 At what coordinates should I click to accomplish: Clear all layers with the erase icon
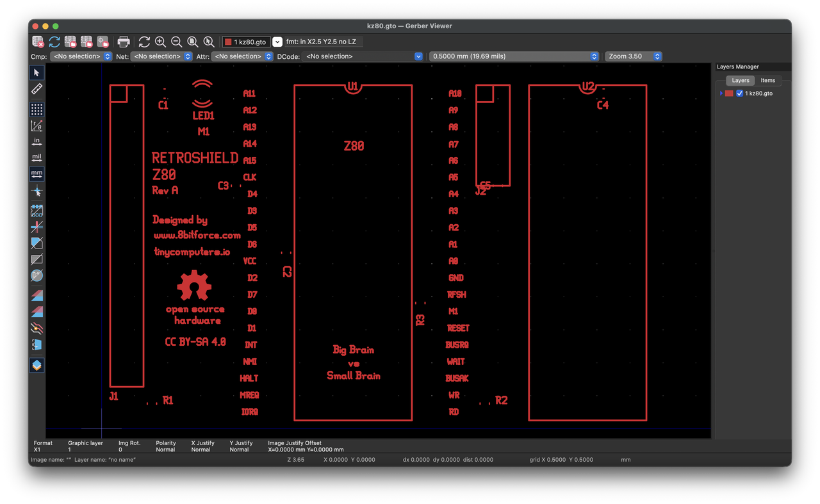pyautogui.click(x=37, y=41)
